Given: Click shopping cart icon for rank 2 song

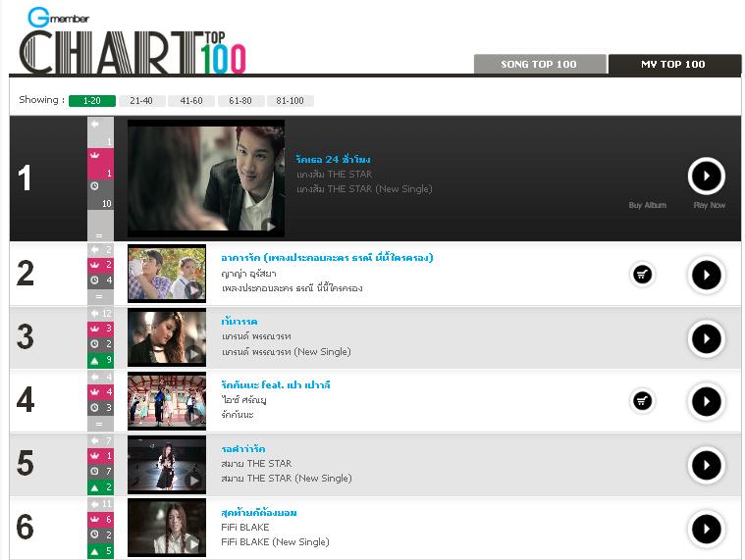Looking at the screenshot, I should tap(642, 275).
